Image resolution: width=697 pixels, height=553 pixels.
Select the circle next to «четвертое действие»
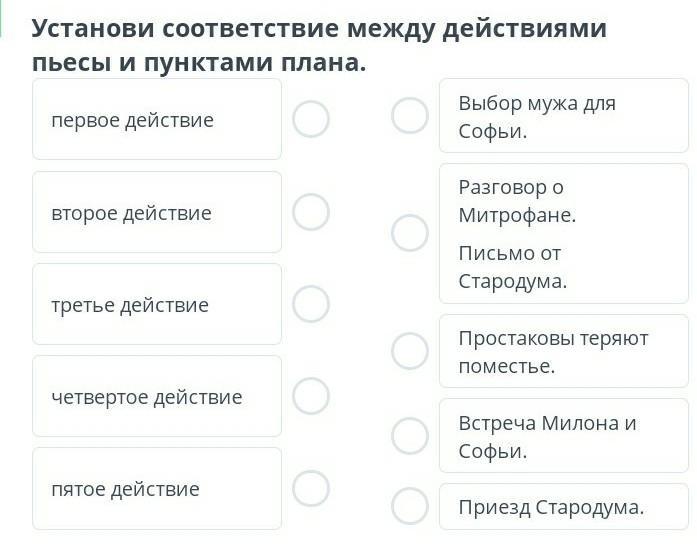311,396
